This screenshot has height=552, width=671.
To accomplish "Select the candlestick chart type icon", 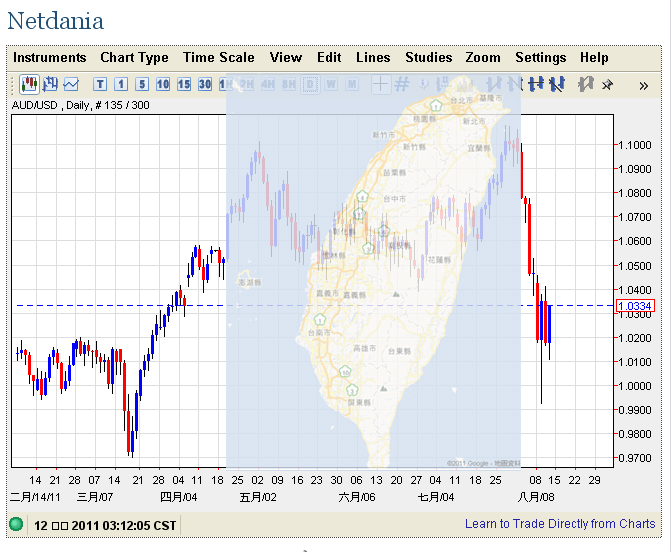I will click(x=29, y=84).
